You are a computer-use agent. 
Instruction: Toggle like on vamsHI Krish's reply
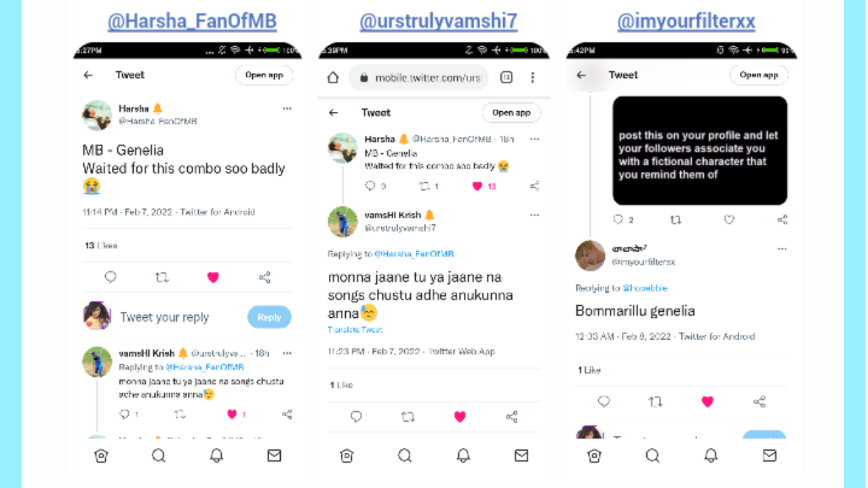tap(460, 417)
